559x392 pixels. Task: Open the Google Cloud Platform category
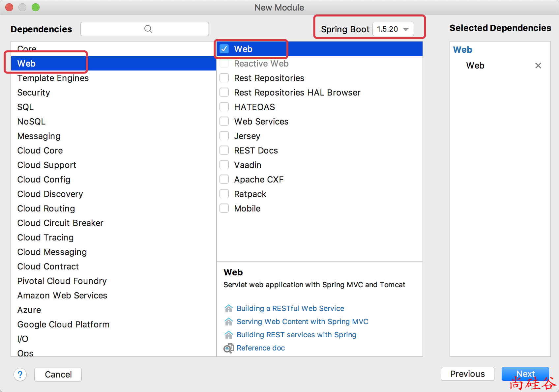click(113, 324)
